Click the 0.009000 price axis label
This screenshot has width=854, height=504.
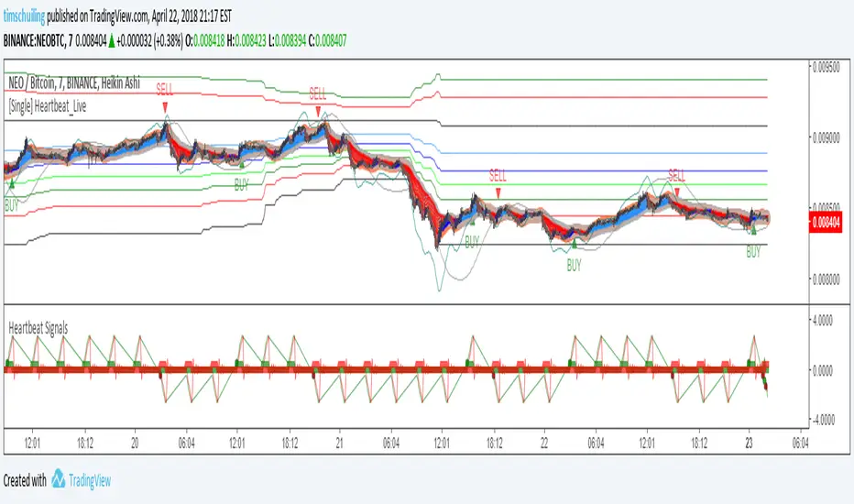pos(827,137)
